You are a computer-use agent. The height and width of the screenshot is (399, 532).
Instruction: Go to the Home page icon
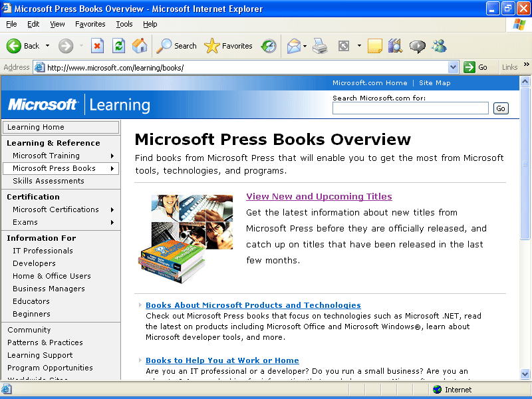[140, 46]
